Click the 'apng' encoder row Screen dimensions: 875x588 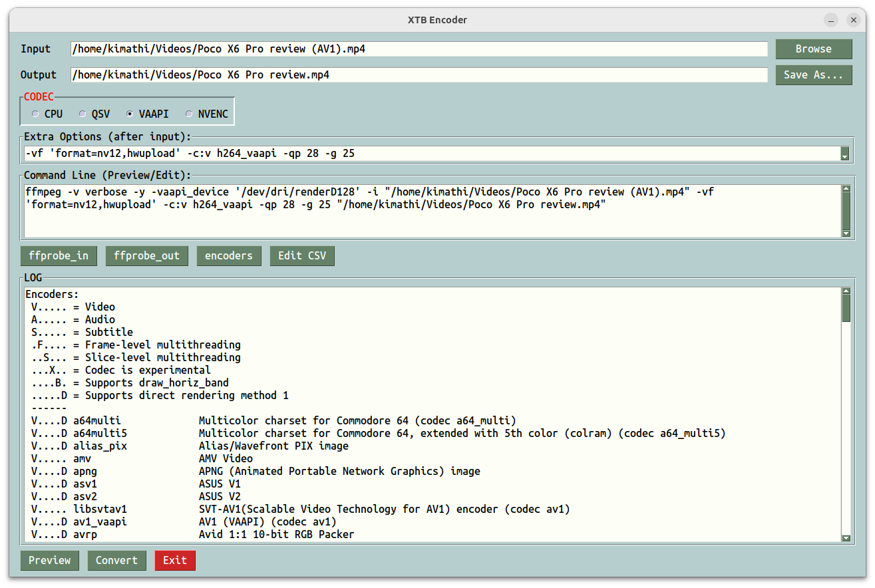[256, 471]
